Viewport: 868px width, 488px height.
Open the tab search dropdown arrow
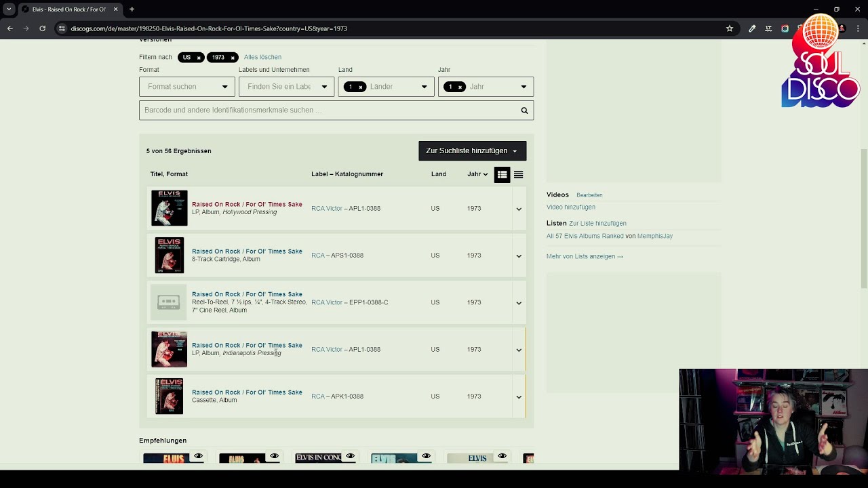click(x=9, y=9)
